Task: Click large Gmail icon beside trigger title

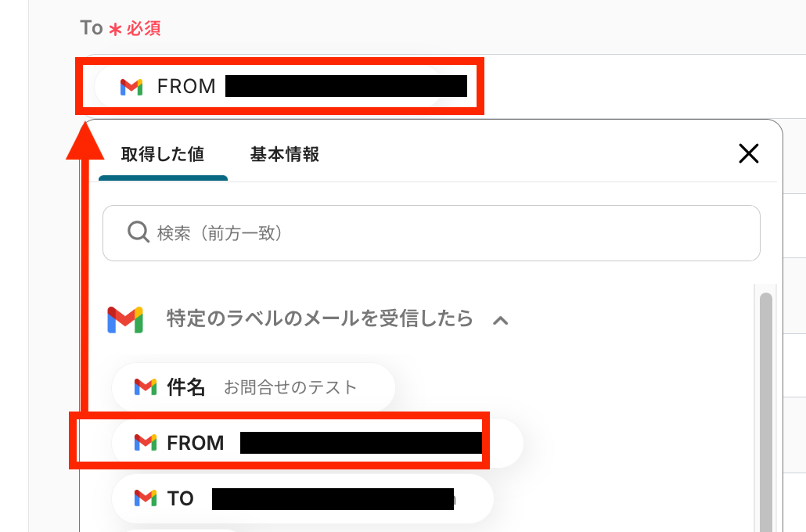Action: click(125, 319)
